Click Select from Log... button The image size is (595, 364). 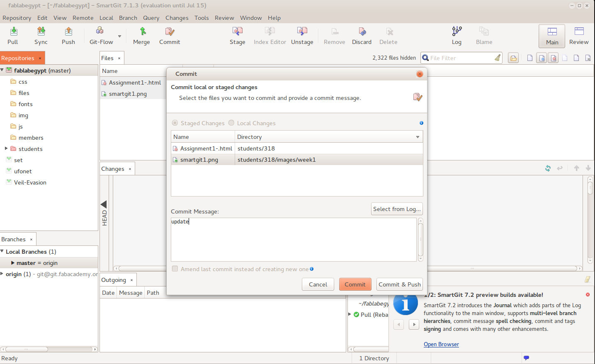click(x=397, y=209)
